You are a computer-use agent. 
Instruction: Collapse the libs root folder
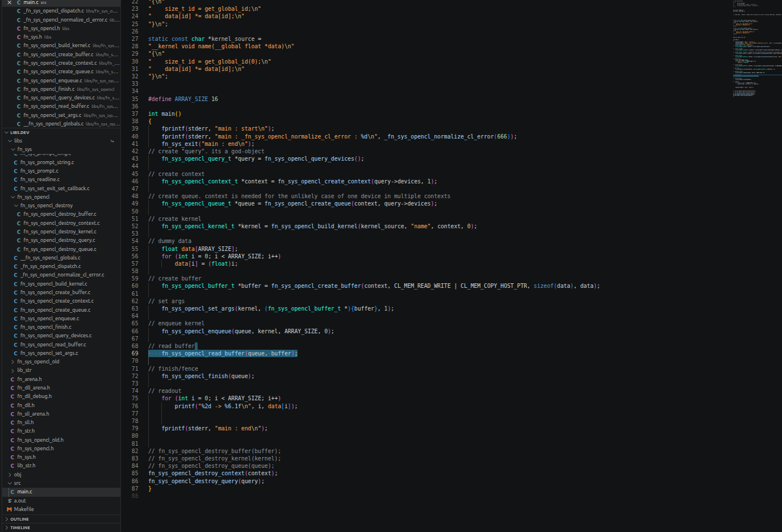tap(10, 141)
